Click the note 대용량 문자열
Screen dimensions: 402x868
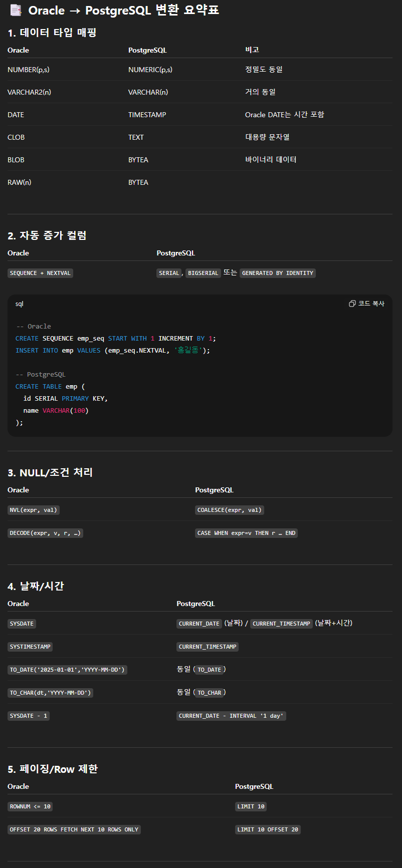click(267, 137)
